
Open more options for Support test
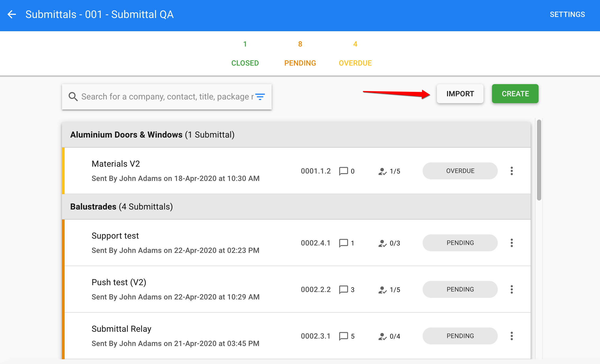click(512, 243)
